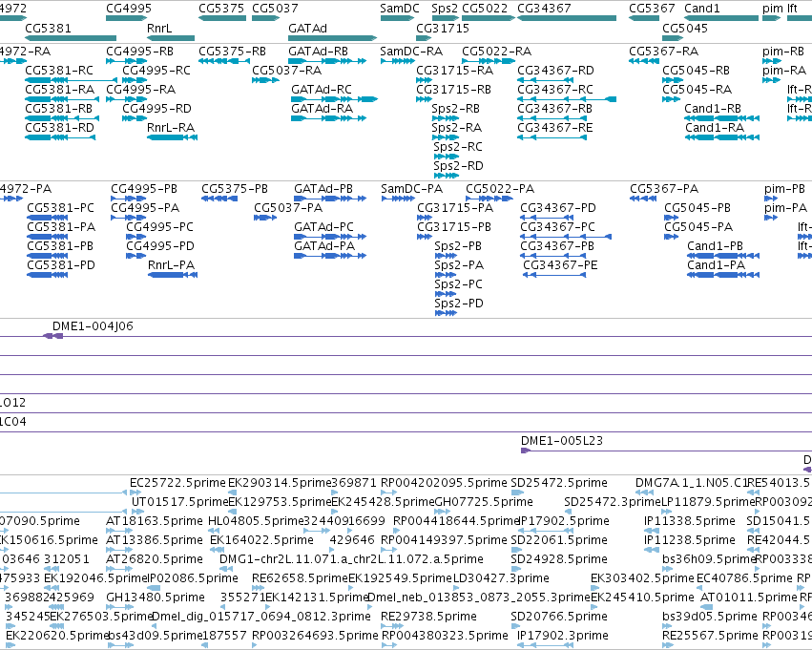
Task: Select transcript CG34367-RE label
Action: click(555, 128)
